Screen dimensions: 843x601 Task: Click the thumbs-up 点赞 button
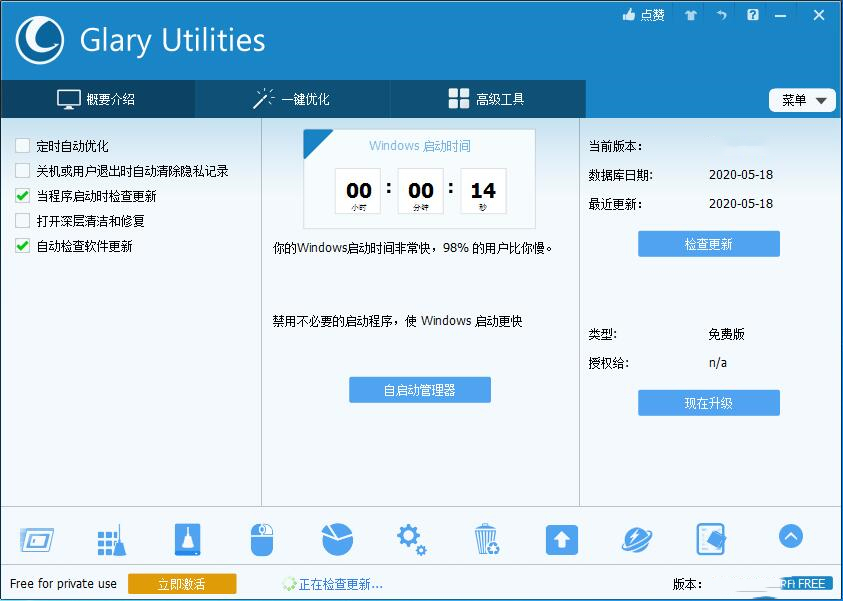(x=643, y=15)
